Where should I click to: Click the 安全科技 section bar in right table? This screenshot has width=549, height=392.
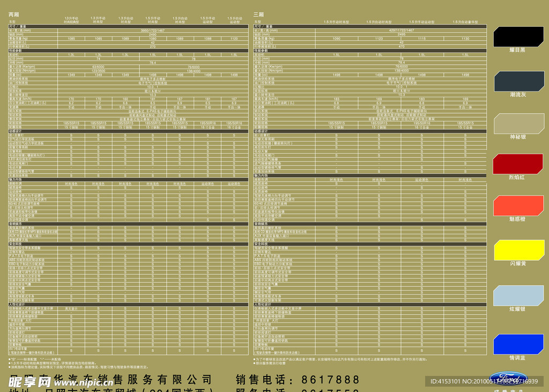[x=370, y=244]
